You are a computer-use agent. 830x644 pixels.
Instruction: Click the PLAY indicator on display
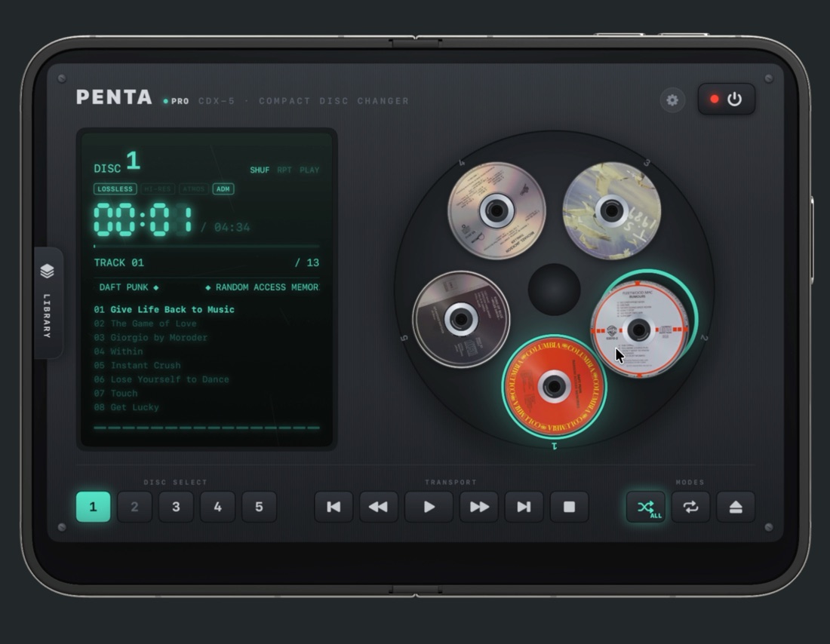pyautogui.click(x=309, y=170)
